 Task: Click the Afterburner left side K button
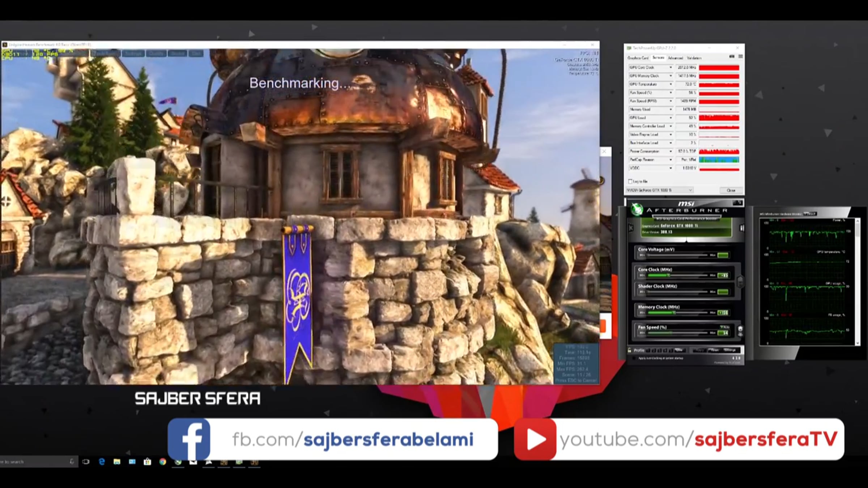click(x=631, y=228)
